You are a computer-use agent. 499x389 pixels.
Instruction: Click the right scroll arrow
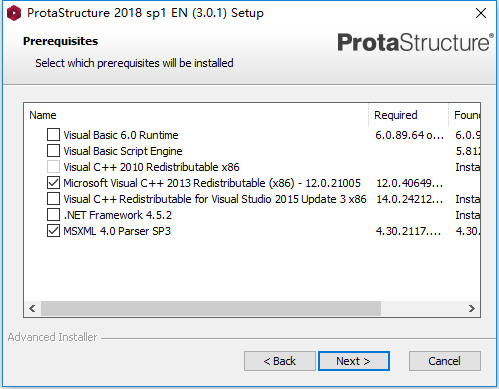(x=472, y=308)
